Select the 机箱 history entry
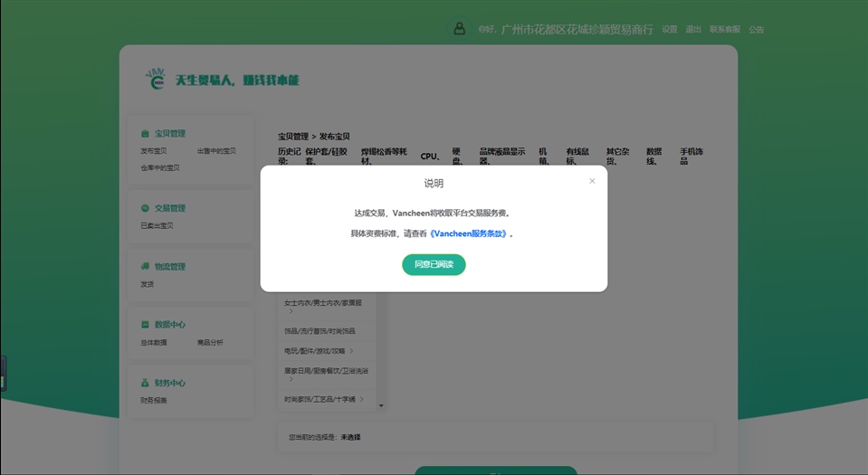The width and height of the screenshot is (868, 475). (x=544, y=157)
